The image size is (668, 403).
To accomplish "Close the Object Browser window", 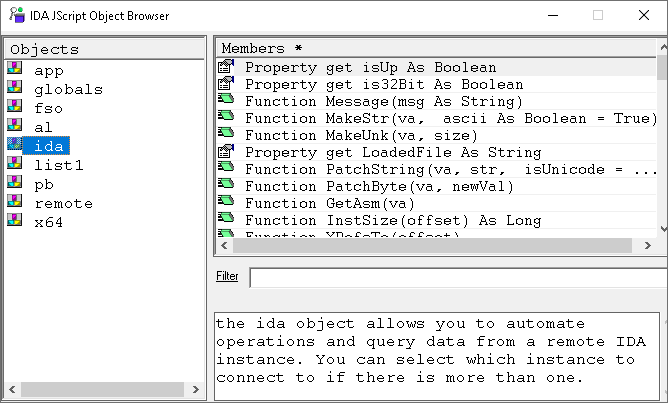I will (644, 15).
